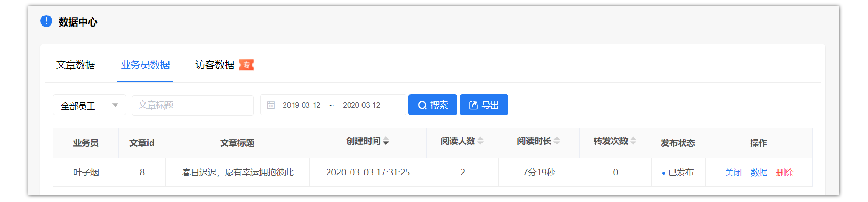868x202 pixels.
Task: Click the blue info icon beside 数据中心
Action: (x=46, y=21)
